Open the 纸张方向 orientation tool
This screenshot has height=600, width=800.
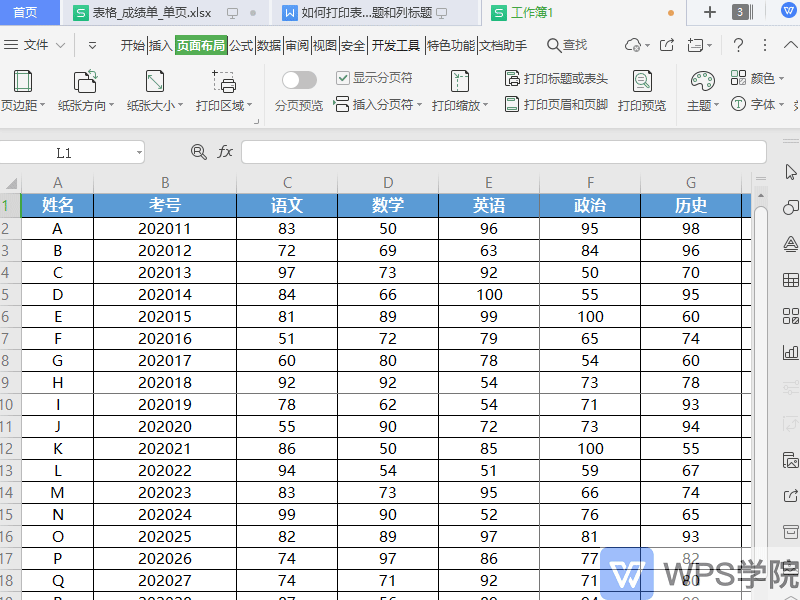click(85, 91)
